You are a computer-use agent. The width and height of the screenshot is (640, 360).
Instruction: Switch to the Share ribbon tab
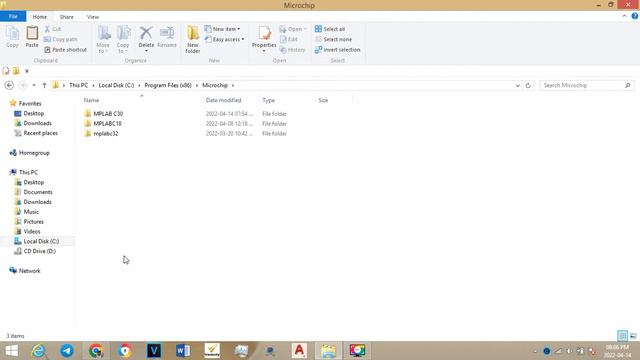tap(67, 17)
